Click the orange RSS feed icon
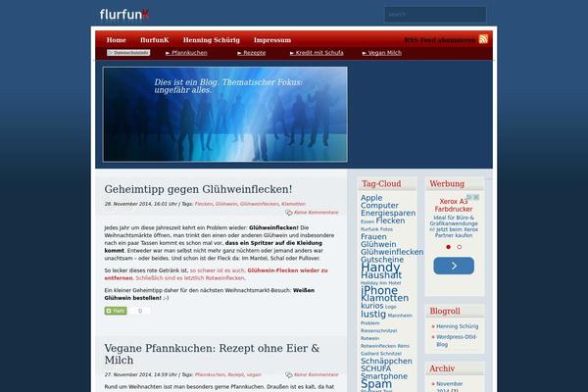 tap(483, 39)
